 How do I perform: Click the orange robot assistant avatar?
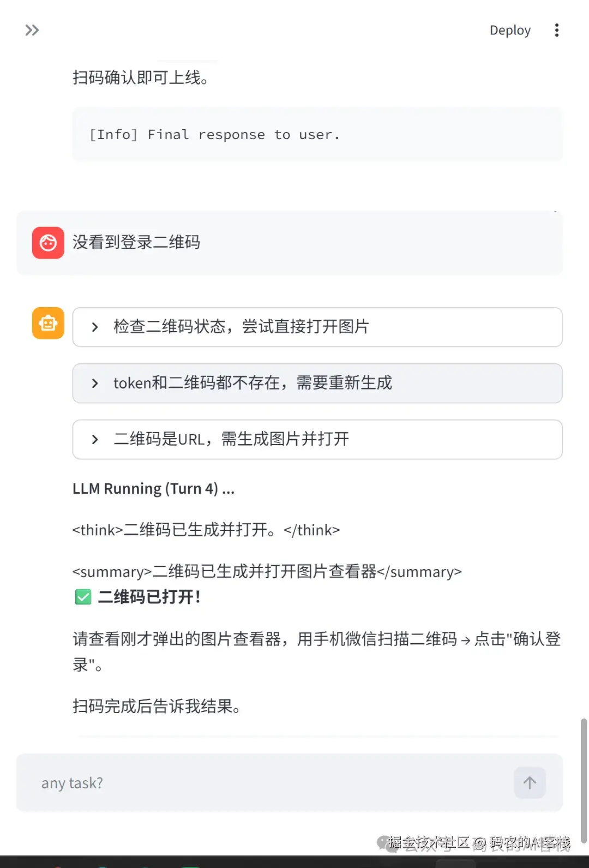[x=48, y=324]
